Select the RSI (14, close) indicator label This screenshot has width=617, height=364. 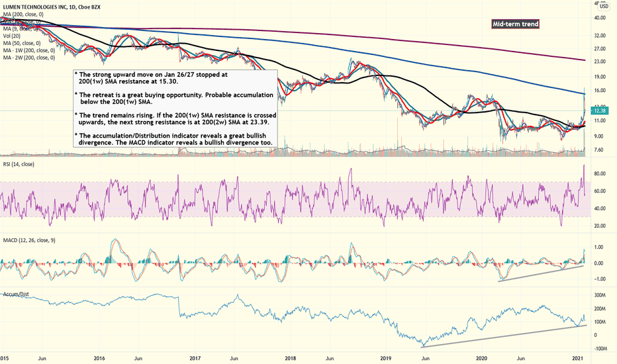pyautogui.click(x=19, y=164)
